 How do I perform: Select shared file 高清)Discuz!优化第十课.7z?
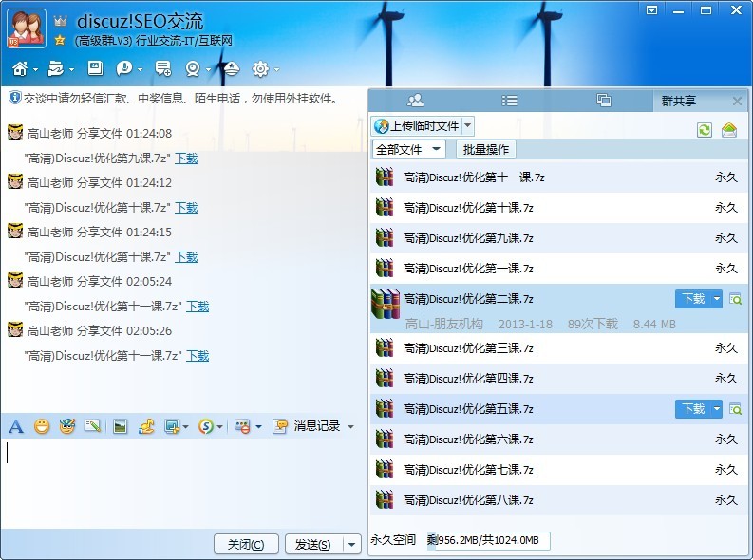559,208
